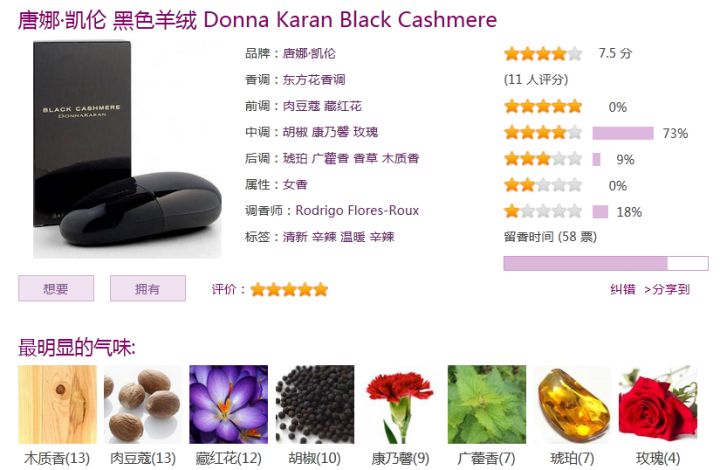Select the 琥珀 amber stone image

572,404
